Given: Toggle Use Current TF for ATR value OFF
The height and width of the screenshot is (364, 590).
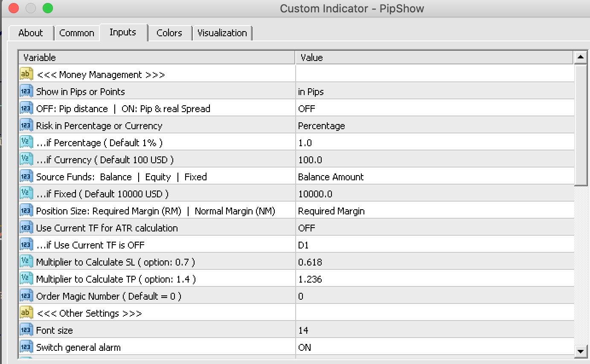Looking at the screenshot, I should pyautogui.click(x=307, y=228).
